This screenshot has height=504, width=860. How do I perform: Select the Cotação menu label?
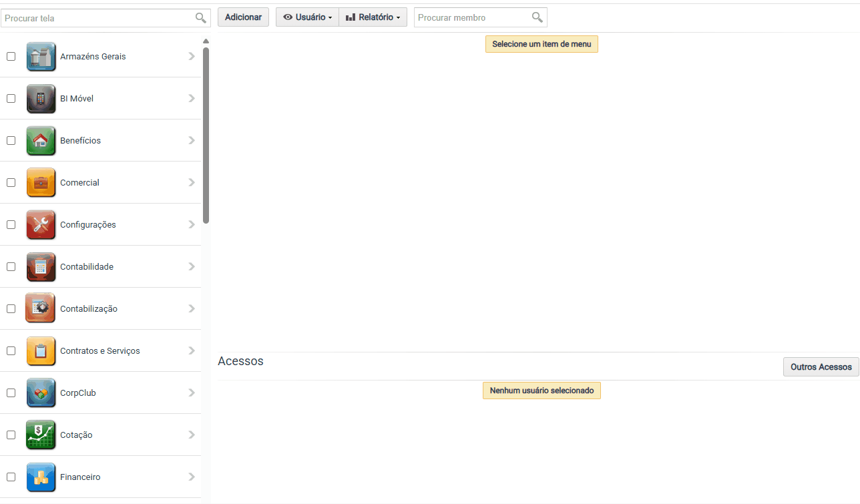[x=76, y=435]
